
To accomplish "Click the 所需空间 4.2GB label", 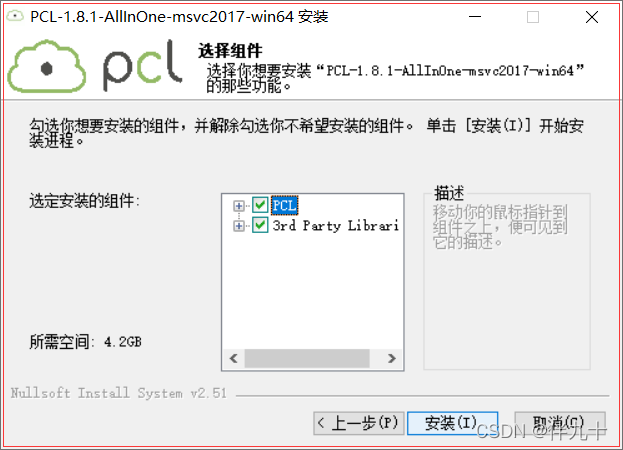I will pos(85,342).
